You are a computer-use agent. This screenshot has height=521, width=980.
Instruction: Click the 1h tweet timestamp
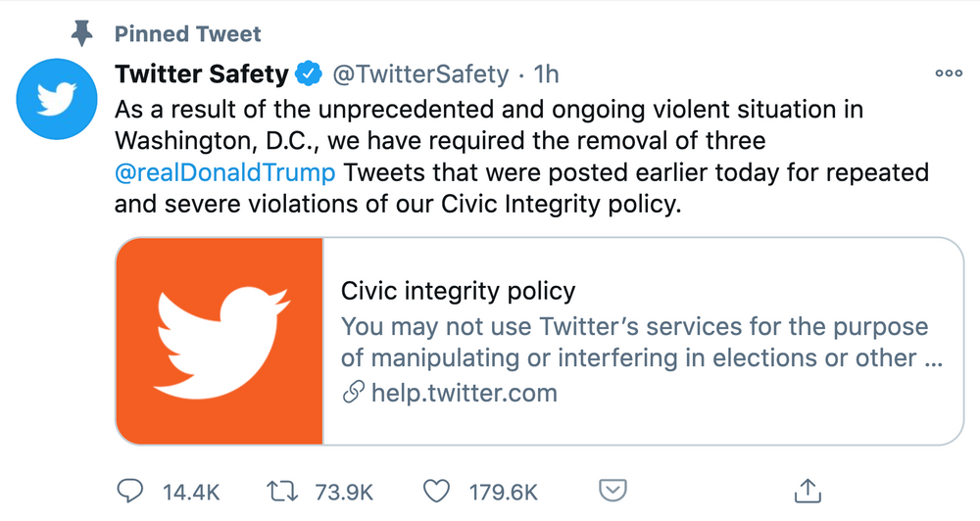(546, 74)
